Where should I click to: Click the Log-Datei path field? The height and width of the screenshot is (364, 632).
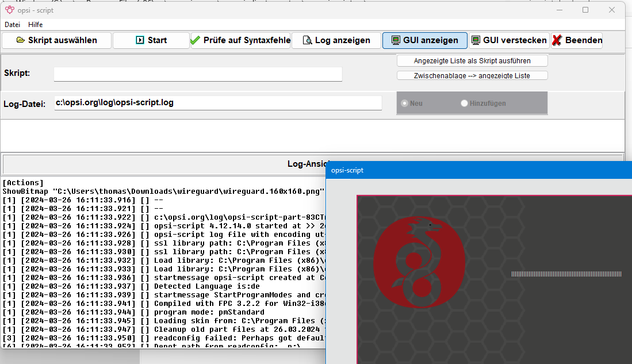tap(218, 103)
